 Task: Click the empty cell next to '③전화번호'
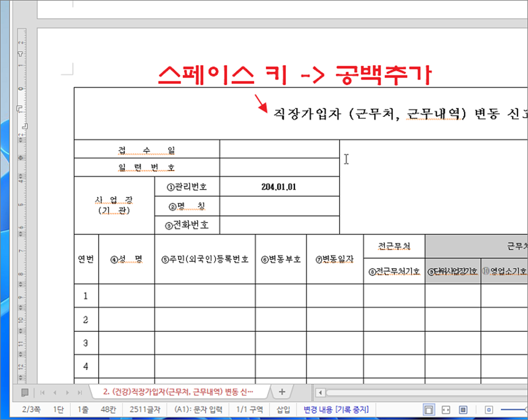pos(280,225)
